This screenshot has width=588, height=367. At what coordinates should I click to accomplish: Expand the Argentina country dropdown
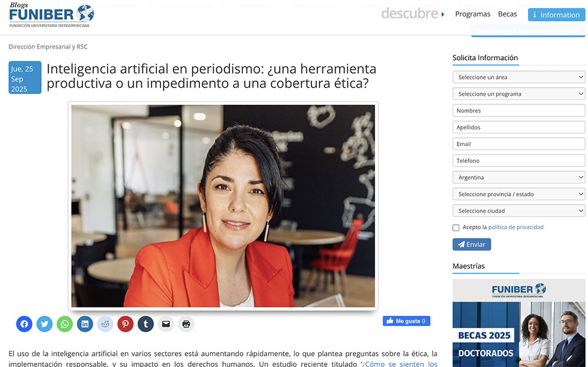pyautogui.click(x=519, y=177)
